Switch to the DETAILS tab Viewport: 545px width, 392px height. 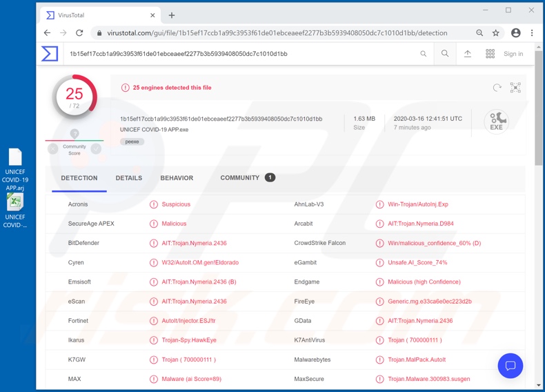tap(129, 178)
